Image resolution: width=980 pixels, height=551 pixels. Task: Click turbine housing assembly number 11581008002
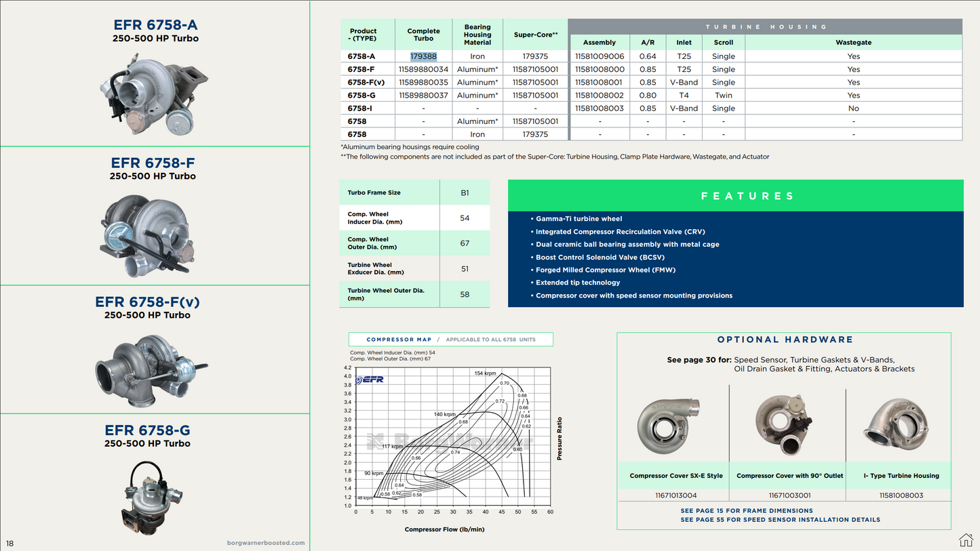[600, 96]
